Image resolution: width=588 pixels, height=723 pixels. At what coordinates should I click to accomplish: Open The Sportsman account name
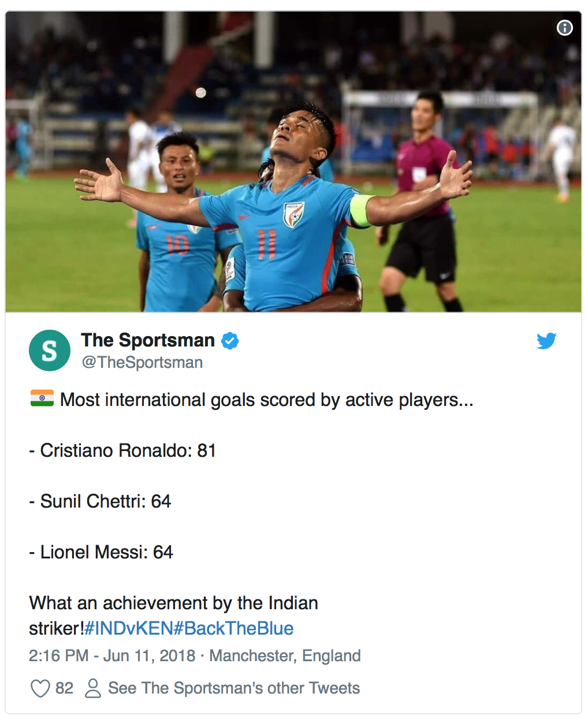tap(148, 340)
